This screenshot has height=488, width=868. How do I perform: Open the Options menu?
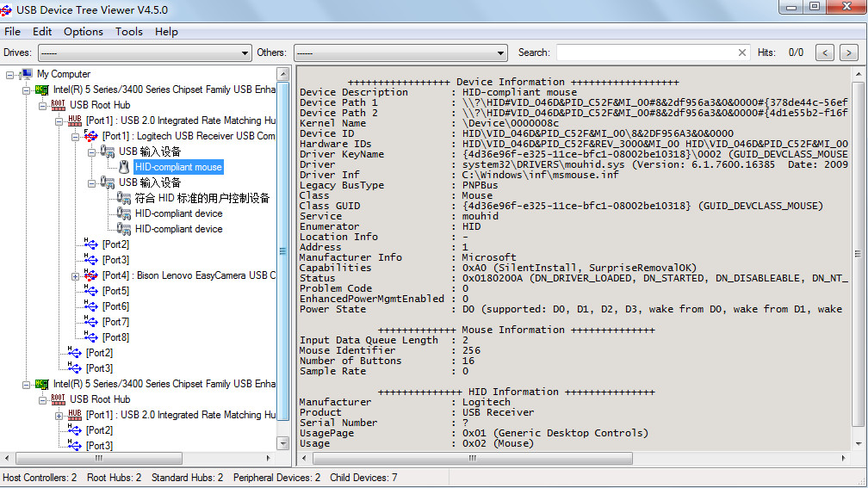click(83, 32)
